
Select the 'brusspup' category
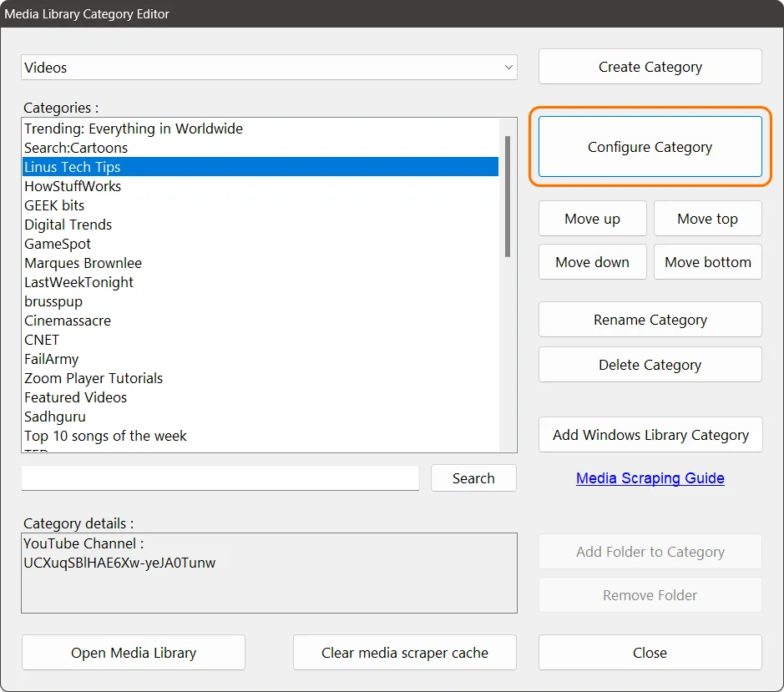pyautogui.click(x=260, y=301)
